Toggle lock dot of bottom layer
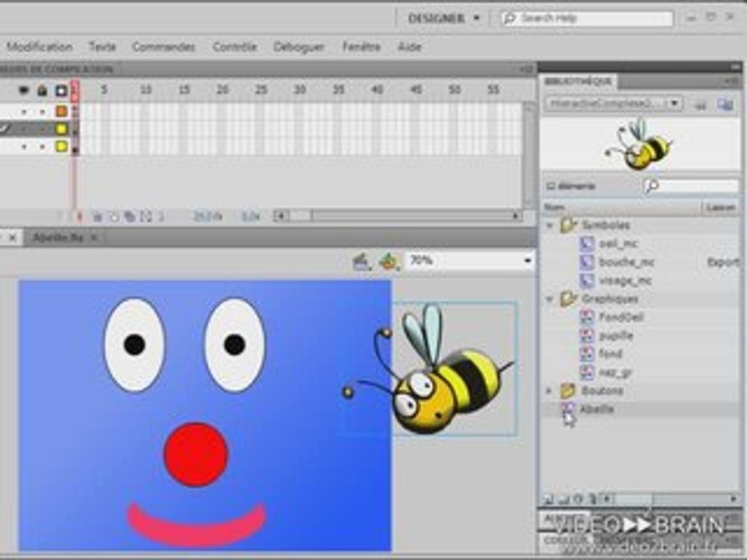This screenshot has width=747, height=560. (x=42, y=147)
